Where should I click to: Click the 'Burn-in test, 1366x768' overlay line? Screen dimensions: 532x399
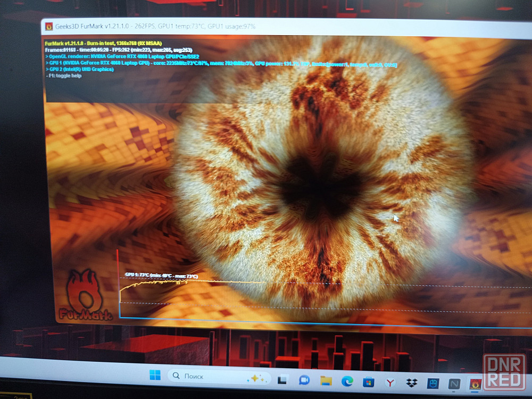coord(104,44)
